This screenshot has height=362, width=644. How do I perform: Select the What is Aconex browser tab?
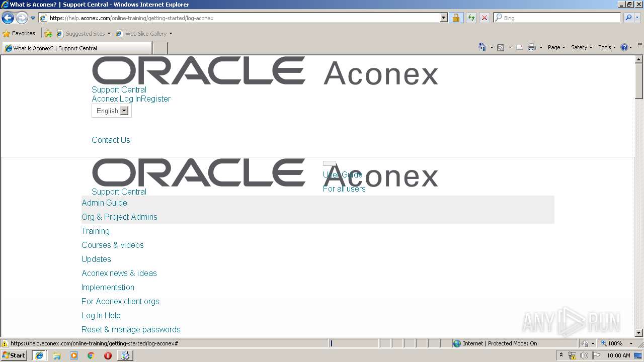pyautogui.click(x=77, y=48)
